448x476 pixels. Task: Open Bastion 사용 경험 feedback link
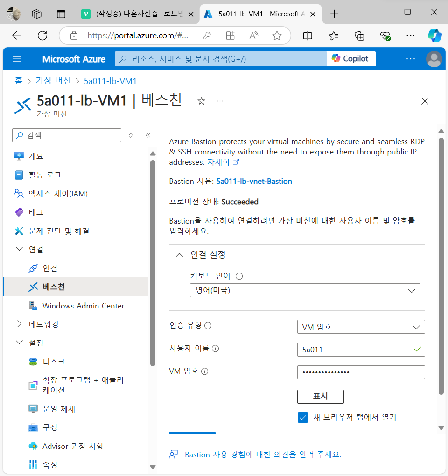tap(263, 455)
